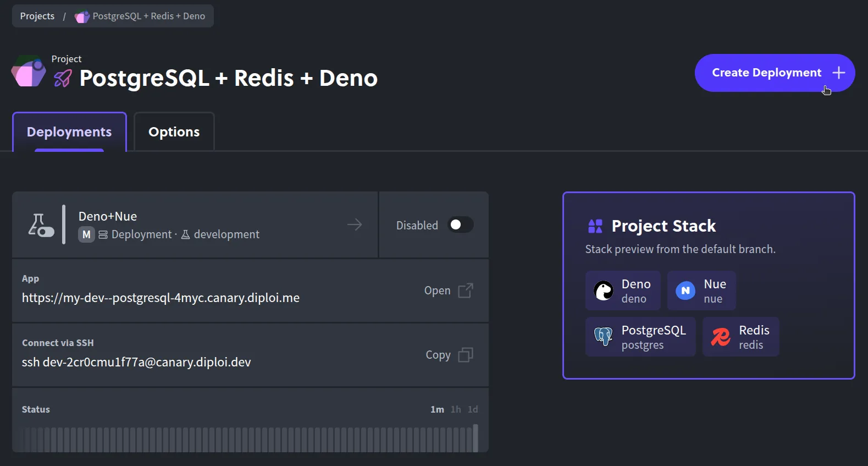Viewport: 868px width, 466px height.
Task: Open Deno+Nue deployment with arrow
Action: click(x=355, y=224)
